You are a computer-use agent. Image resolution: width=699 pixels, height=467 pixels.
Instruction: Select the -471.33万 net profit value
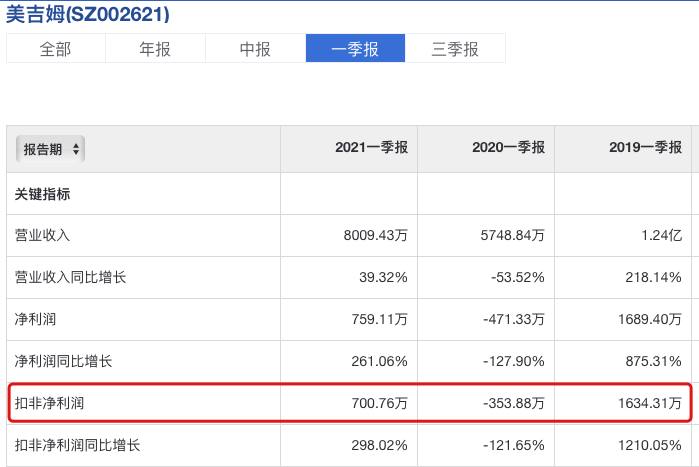pyautogui.click(x=514, y=319)
